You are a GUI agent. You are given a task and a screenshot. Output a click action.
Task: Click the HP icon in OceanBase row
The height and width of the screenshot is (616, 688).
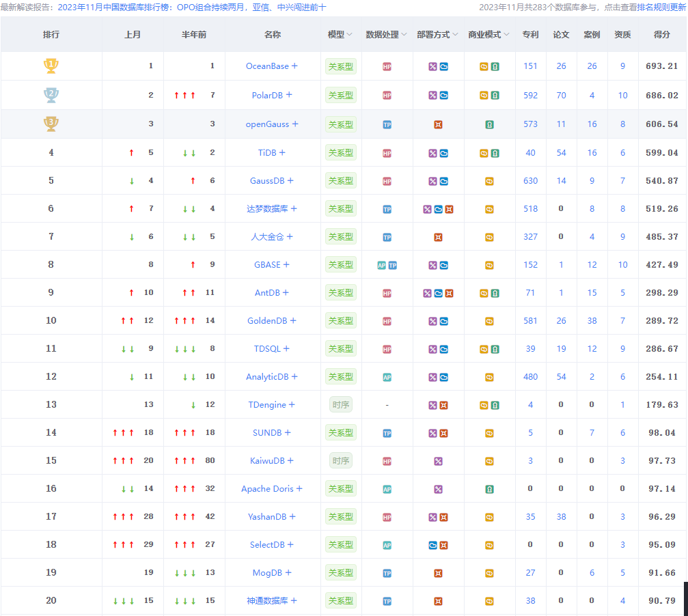pos(387,67)
